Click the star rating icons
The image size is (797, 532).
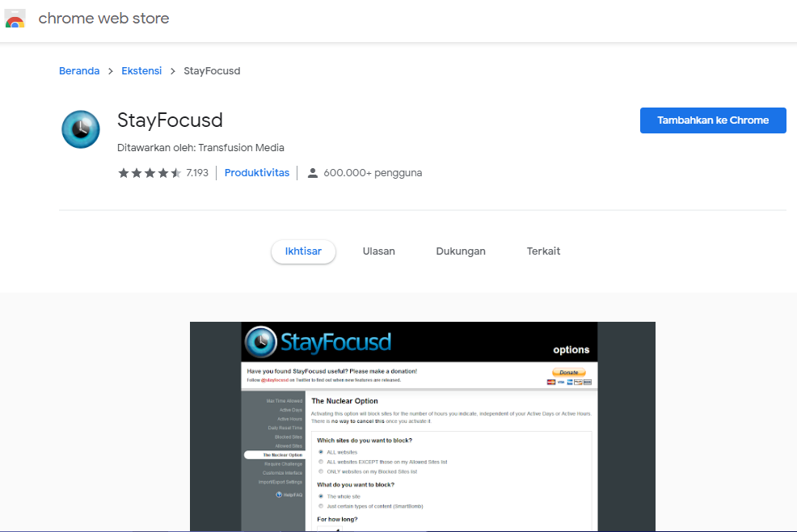[x=150, y=173]
